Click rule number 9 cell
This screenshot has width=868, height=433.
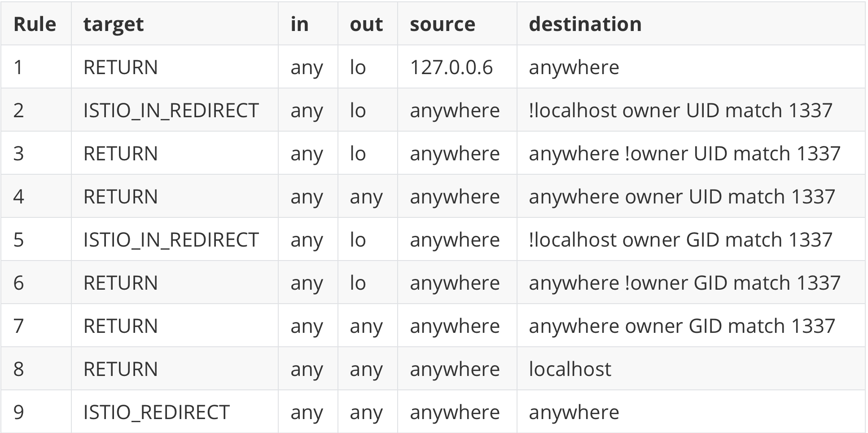18,412
